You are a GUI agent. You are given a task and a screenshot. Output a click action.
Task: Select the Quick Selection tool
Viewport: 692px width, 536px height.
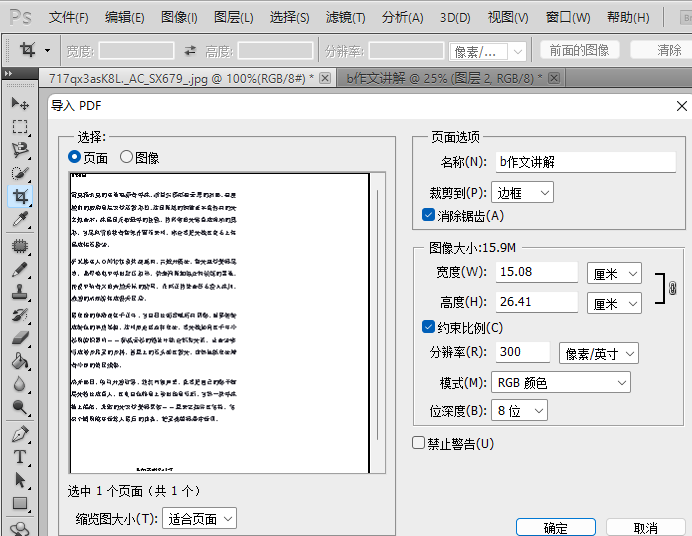20,173
